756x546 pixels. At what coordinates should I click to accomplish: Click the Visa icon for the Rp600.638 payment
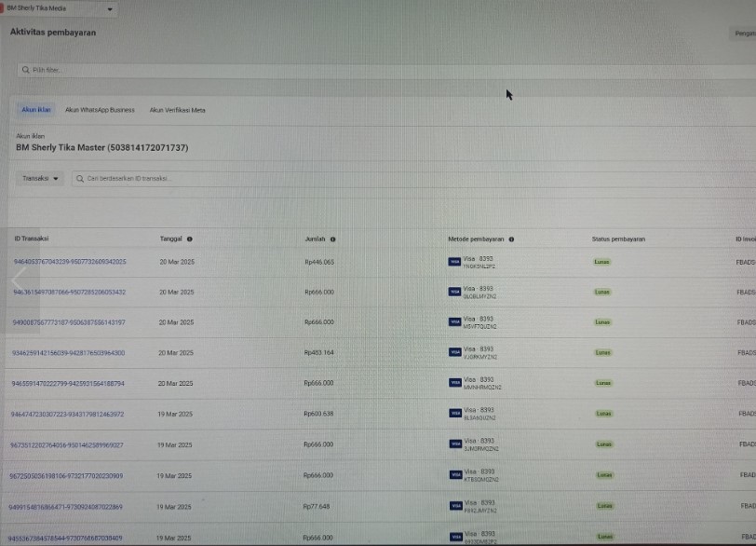(454, 414)
